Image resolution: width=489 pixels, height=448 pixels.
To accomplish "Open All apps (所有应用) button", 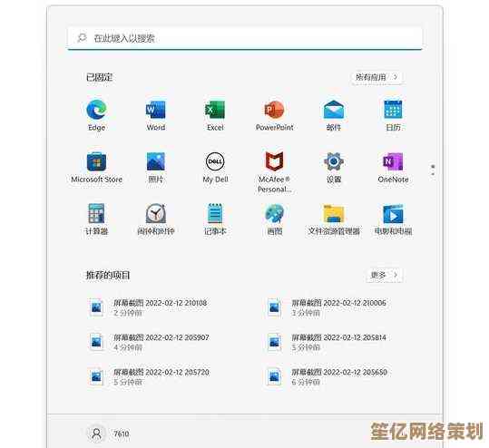I will tap(377, 77).
